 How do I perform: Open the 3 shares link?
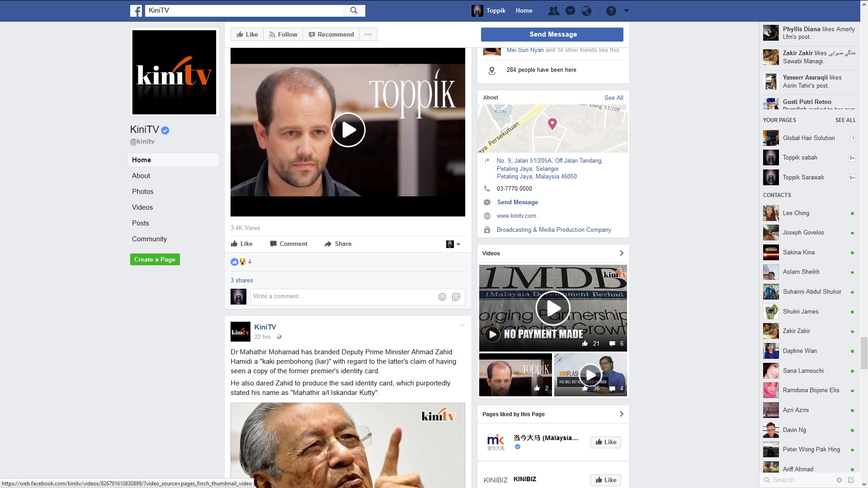pos(242,280)
